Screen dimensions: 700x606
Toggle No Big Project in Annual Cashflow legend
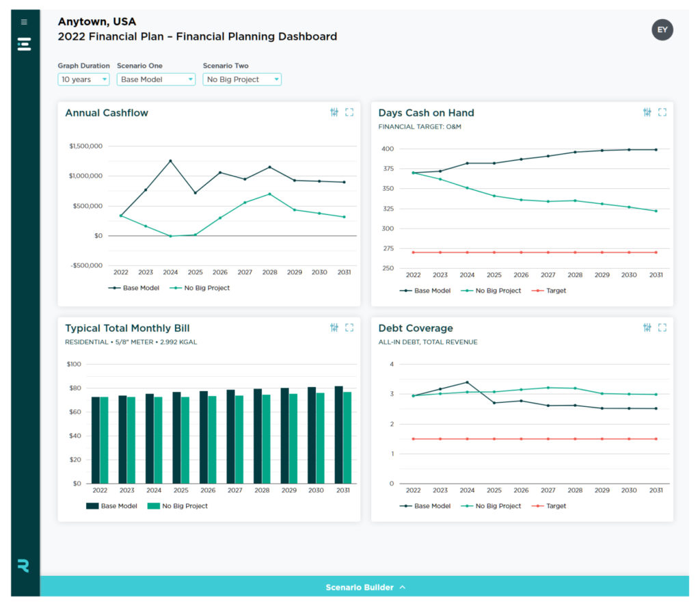point(200,288)
